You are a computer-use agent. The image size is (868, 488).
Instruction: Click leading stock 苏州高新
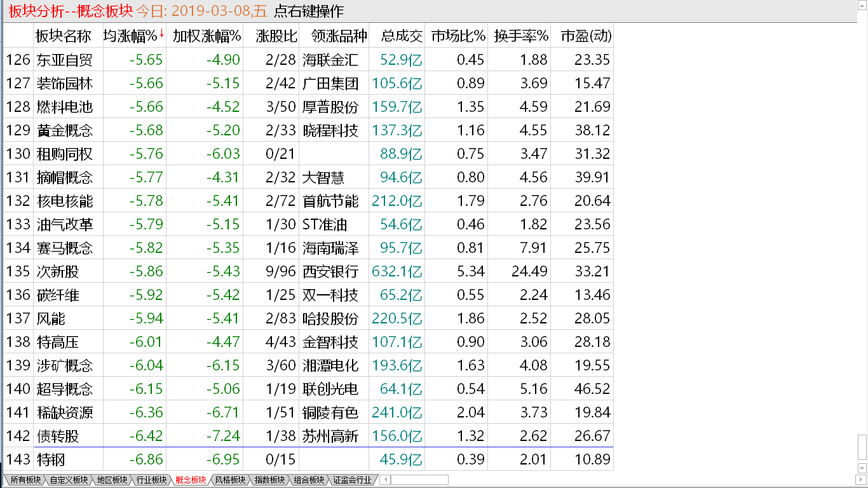330,436
